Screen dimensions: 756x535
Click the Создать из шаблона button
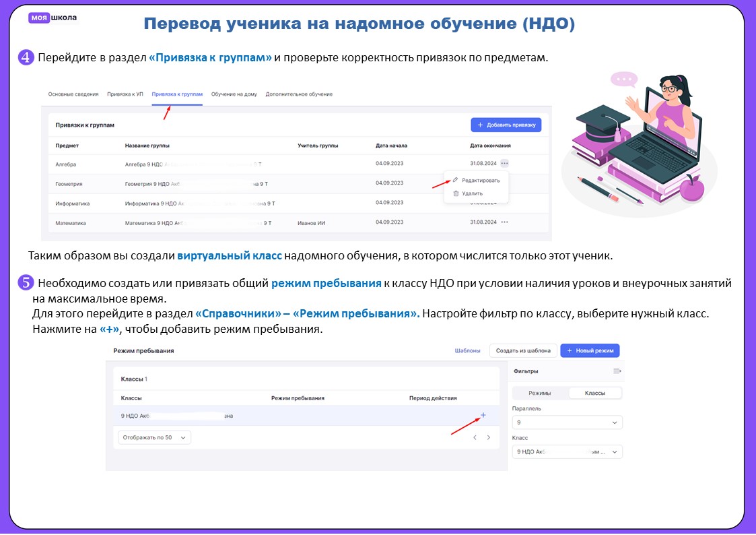(523, 351)
